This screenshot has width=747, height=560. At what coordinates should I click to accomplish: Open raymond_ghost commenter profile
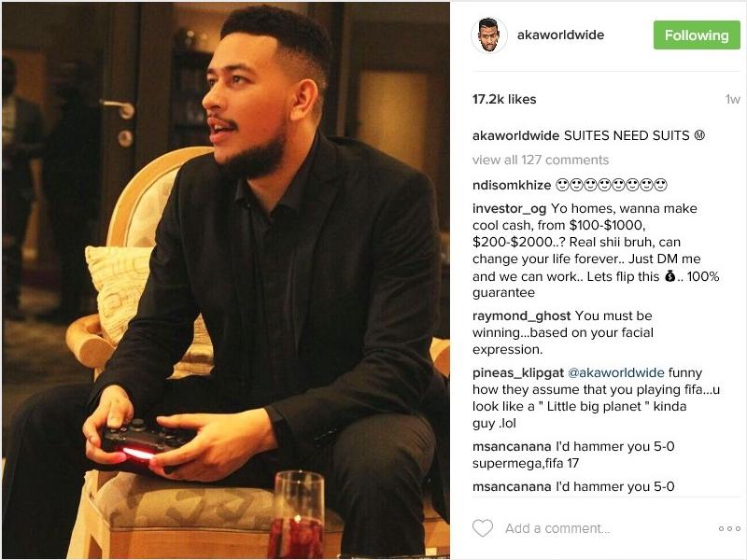(x=521, y=316)
